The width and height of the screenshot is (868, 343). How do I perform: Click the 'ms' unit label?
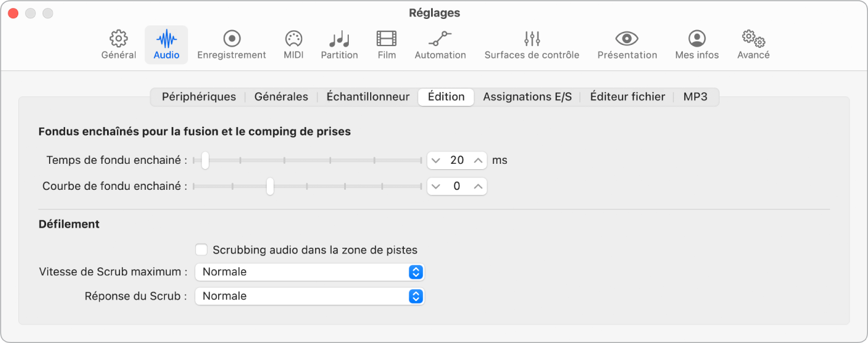tap(500, 160)
